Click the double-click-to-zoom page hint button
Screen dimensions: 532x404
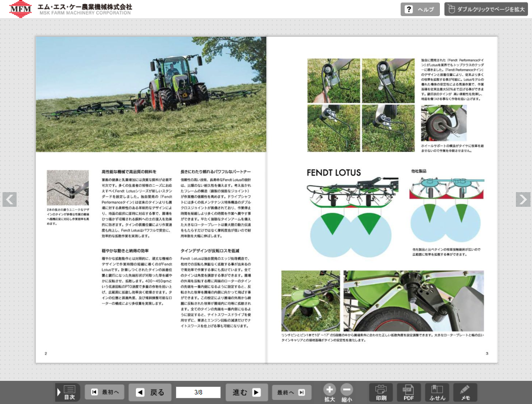[486, 9]
